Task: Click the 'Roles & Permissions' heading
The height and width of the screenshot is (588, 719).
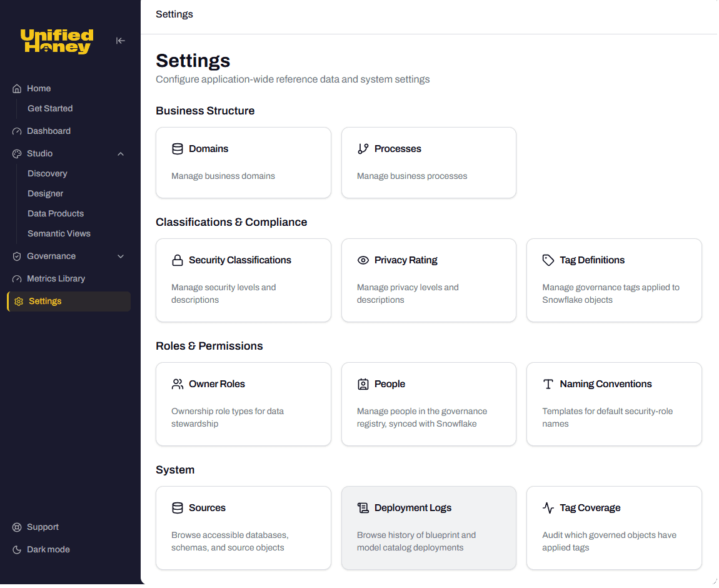Action: pyautogui.click(x=209, y=347)
